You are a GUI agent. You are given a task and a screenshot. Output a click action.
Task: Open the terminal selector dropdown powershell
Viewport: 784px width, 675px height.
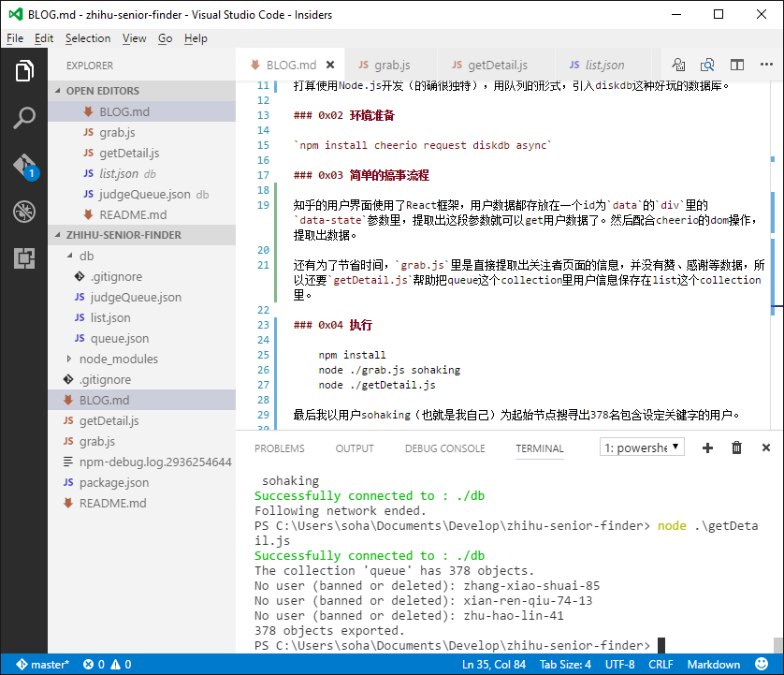pos(642,448)
